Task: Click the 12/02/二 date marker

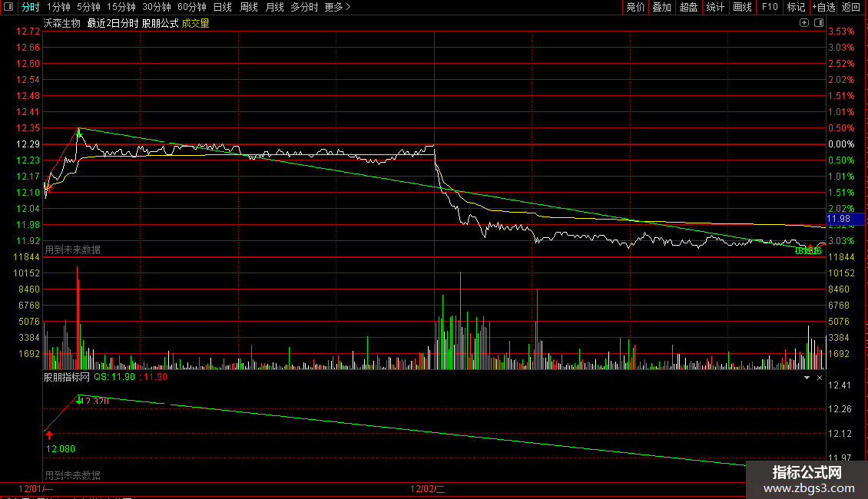Action: point(427,489)
